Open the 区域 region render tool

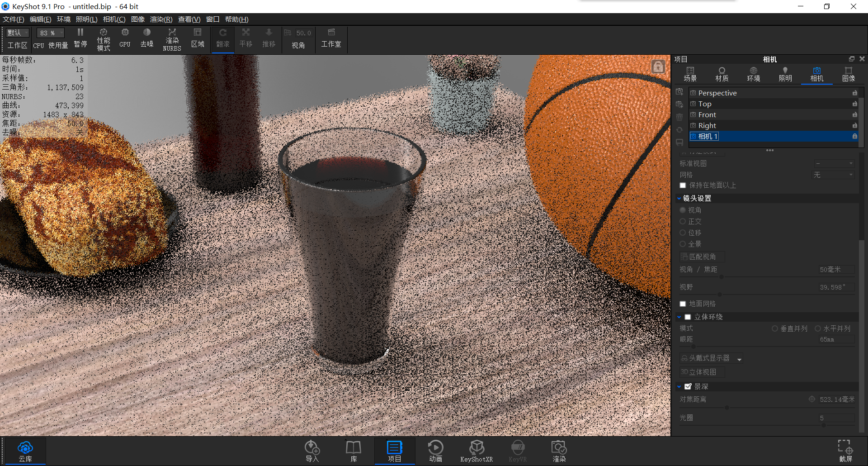tap(198, 39)
